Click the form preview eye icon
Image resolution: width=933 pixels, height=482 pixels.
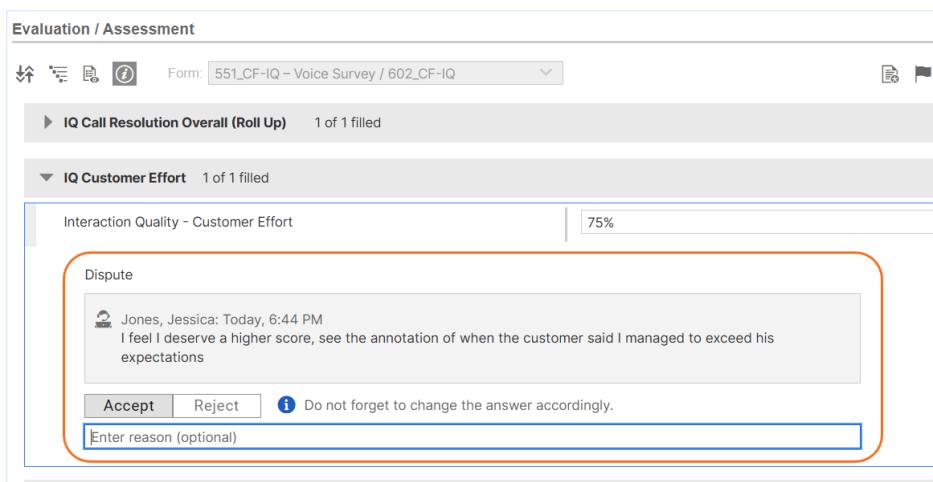pyautogui.click(x=91, y=73)
